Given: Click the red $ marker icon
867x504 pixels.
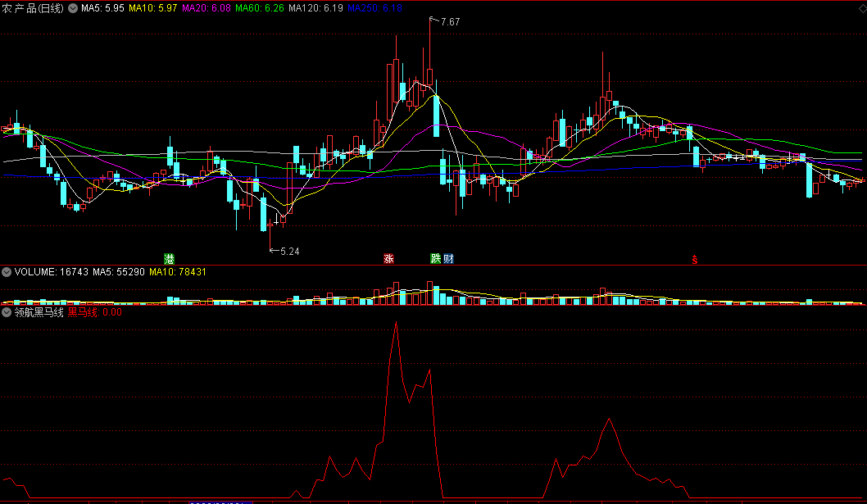Looking at the screenshot, I should click(694, 260).
